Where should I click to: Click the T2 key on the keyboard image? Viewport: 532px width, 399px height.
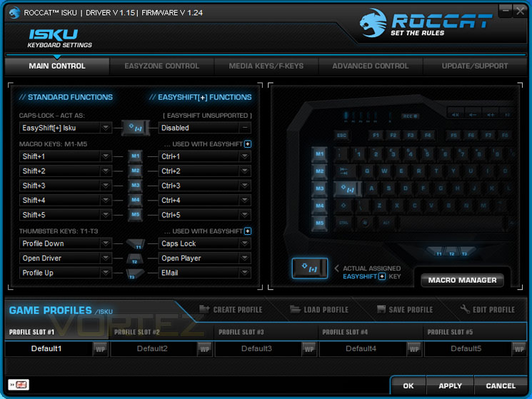pos(451,253)
